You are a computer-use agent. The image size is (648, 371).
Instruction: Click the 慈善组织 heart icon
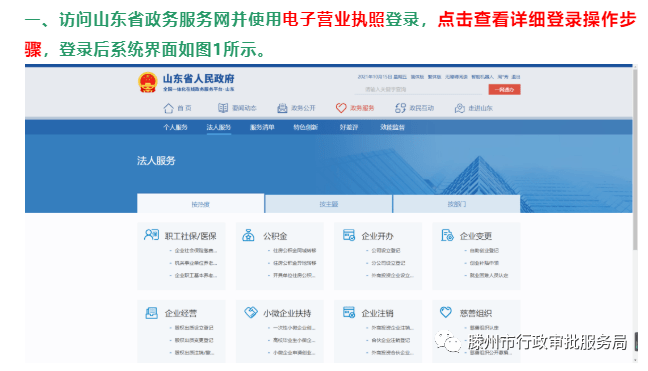446,312
